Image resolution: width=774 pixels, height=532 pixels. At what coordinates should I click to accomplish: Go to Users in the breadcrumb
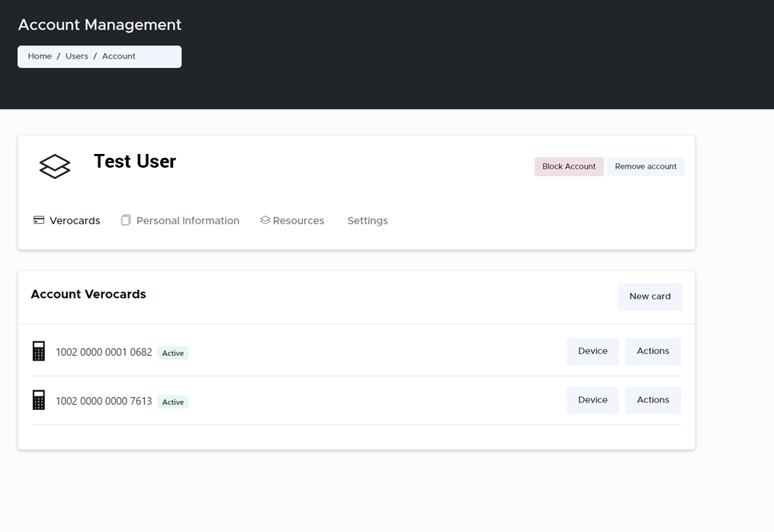coord(77,56)
